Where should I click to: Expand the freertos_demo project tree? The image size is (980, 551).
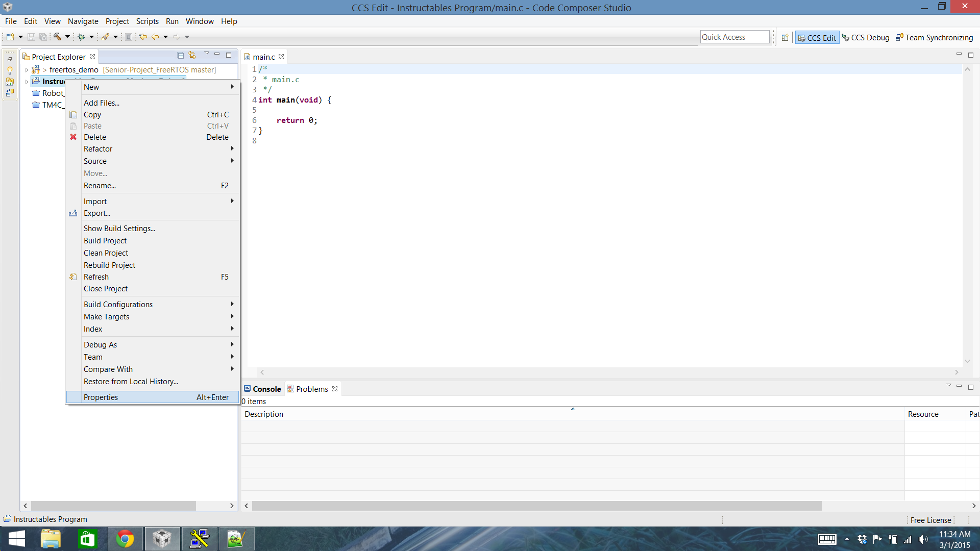pyautogui.click(x=27, y=70)
